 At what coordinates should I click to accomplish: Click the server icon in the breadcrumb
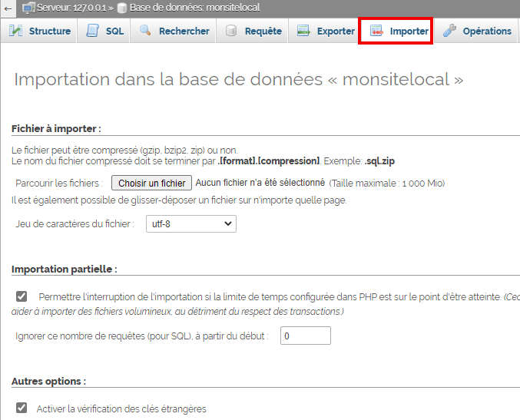[29, 8]
